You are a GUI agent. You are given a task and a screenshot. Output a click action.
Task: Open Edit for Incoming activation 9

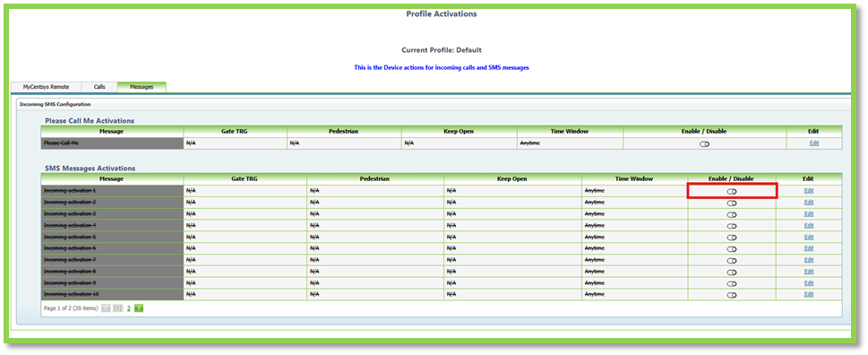pyautogui.click(x=809, y=282)
